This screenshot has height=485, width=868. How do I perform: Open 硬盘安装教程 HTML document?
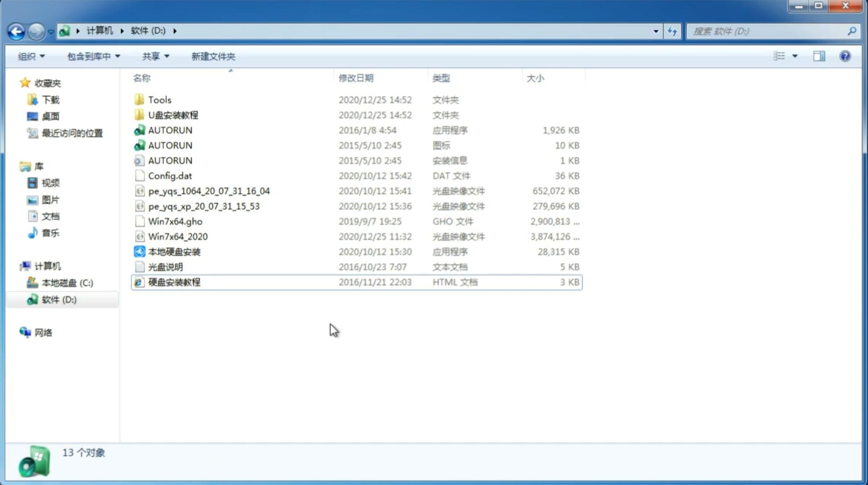pos(174,282)
